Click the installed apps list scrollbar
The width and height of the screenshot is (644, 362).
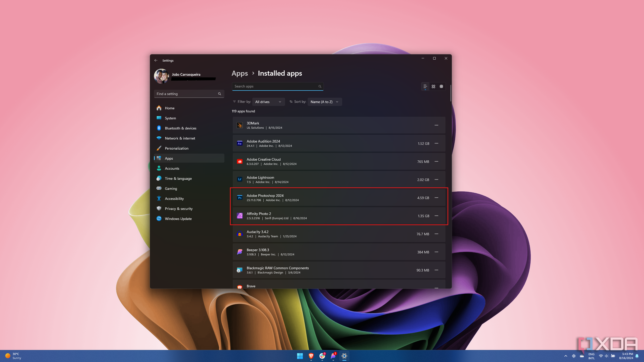(x=450, y=93)
